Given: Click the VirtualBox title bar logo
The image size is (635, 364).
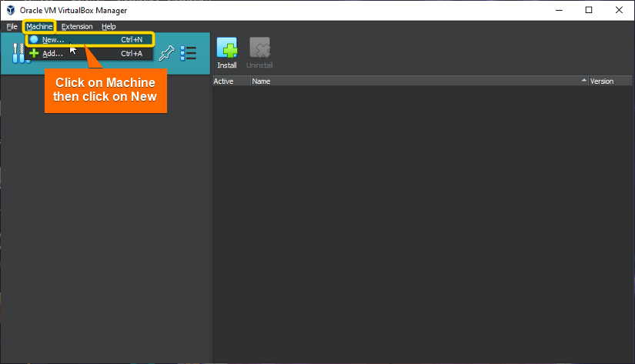Looking at the screenshot, I should point(11,10).
